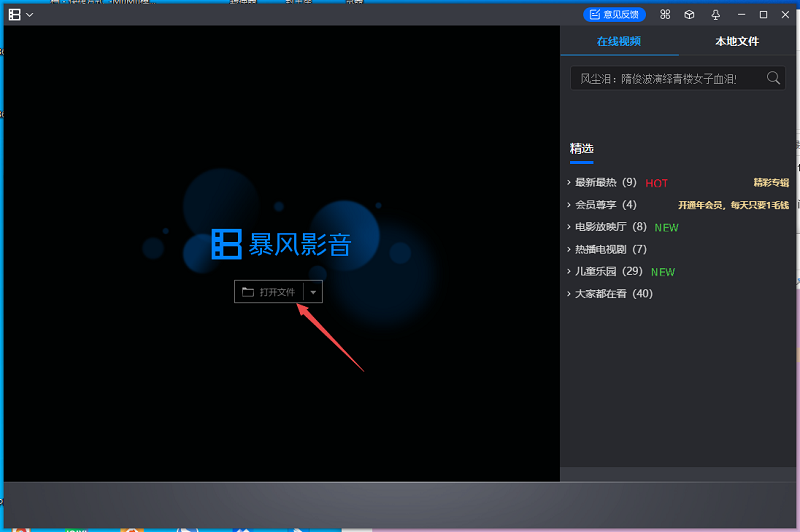The width and height of the screenshot is (800, 532).
Task: Expand the dropdown arrow beside the logo
Action: click(x=30, y=15)
